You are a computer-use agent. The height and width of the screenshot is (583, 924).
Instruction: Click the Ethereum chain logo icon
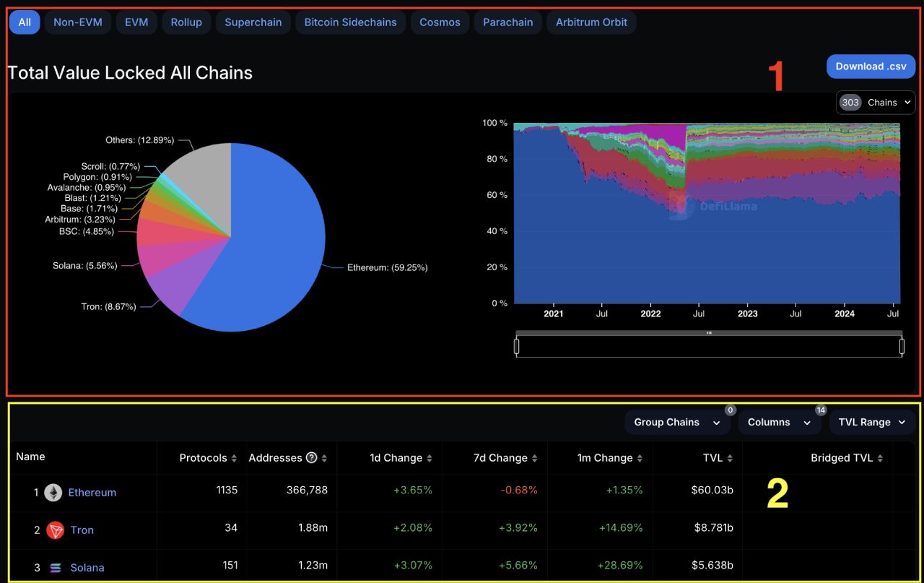point(53,493)
